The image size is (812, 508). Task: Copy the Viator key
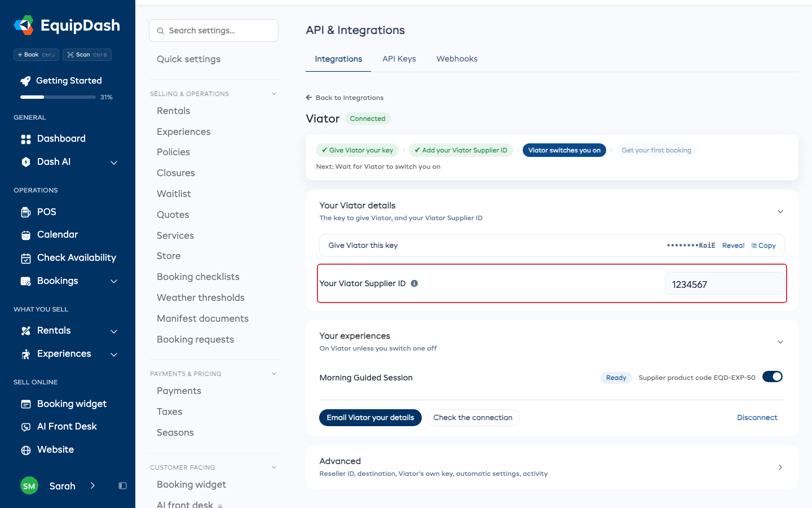point(764,246)
